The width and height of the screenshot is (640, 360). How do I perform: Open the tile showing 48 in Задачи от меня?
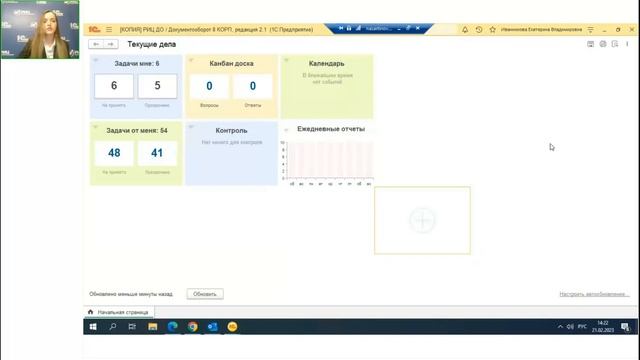point(114,153)
